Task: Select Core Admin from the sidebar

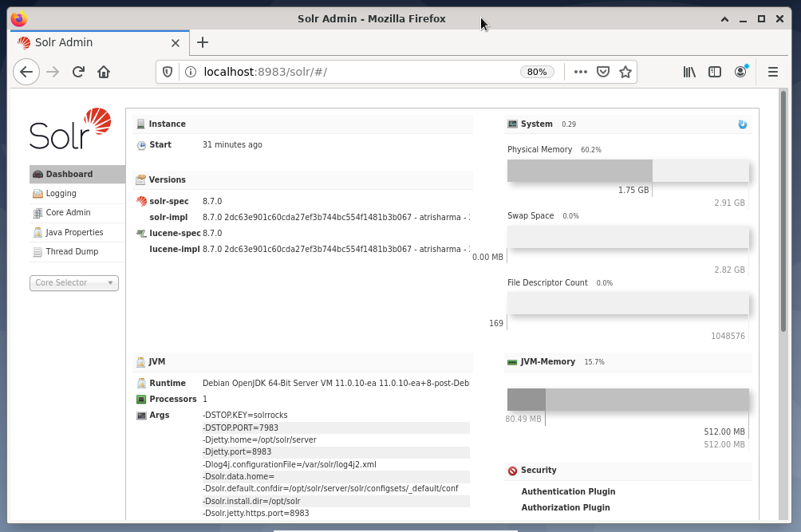Action: [x=68, y=213]
